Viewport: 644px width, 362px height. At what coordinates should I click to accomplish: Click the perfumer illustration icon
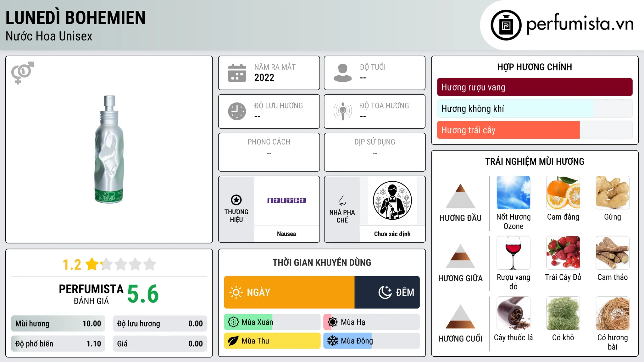pyautogui.click(x=392, y=200)
